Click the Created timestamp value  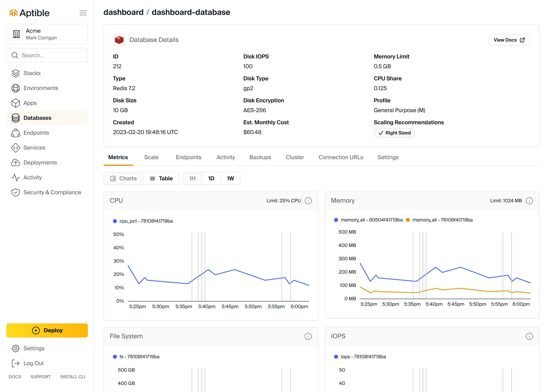tap(145, 132)
